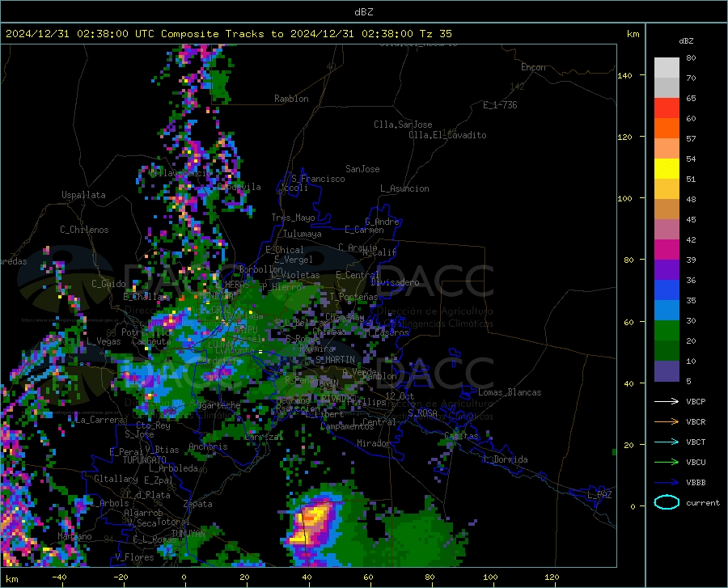The height and width of the screenshot is (588, 728).
Task: Click the Tres_Mayo map label
Action: click(293, 218)
